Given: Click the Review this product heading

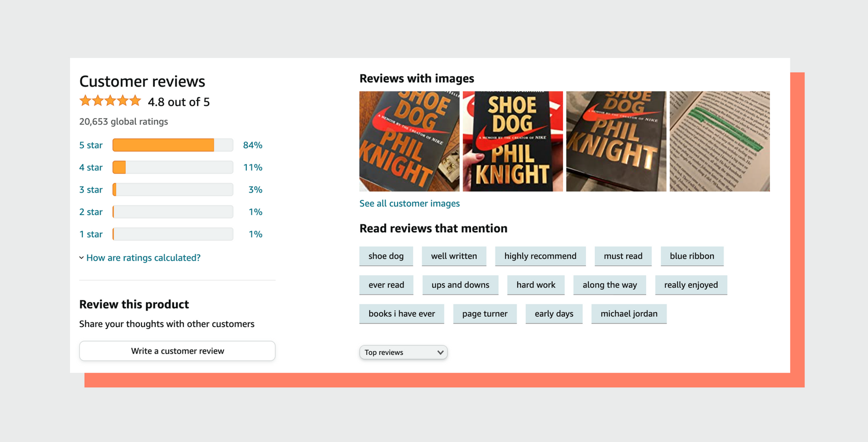Looking at the screenshot, I should [134, 305].
